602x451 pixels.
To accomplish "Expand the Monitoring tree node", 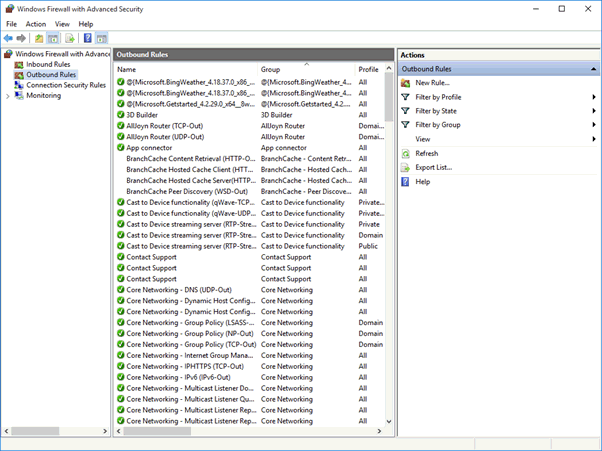I will [8, 96].
